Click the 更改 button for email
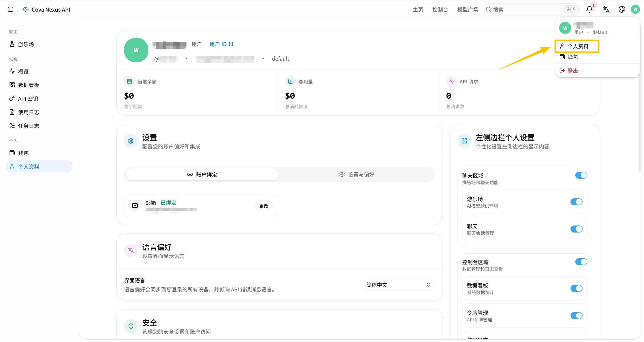Viewport: 644px width, 342px height. 264,206
